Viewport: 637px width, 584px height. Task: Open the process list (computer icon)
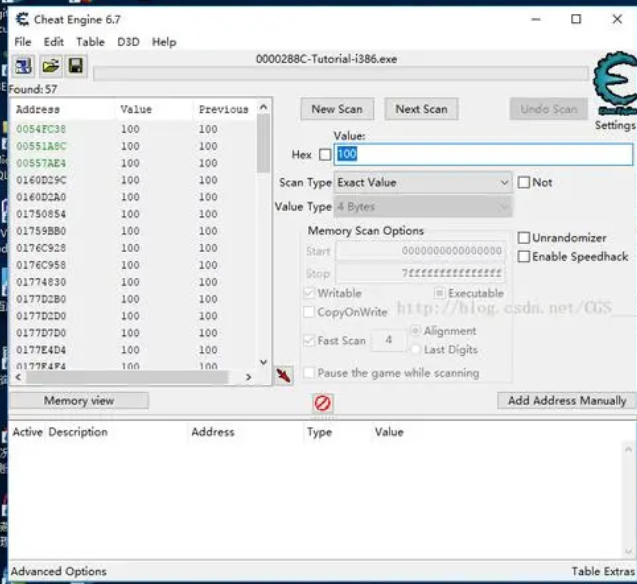24,66
